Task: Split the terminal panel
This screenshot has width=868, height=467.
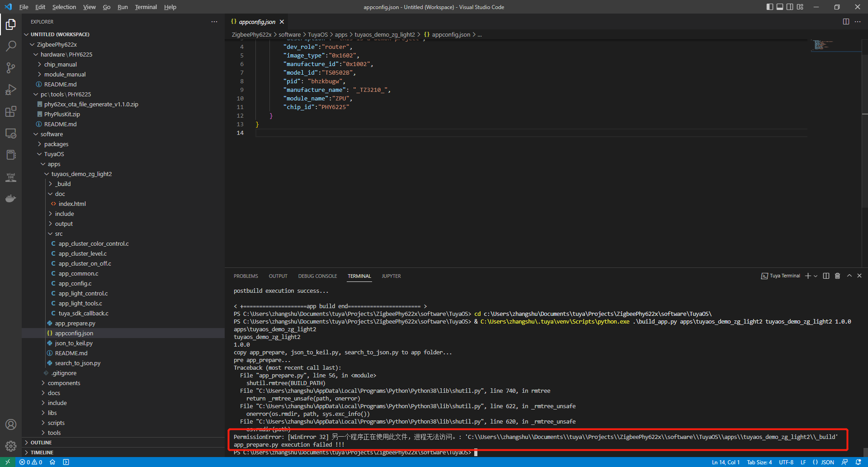Action: click(x=826, y=276)
